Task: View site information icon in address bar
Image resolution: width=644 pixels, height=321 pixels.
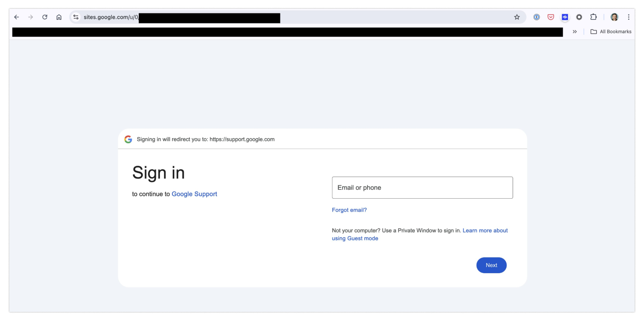Action: click(x=76, y=17)
